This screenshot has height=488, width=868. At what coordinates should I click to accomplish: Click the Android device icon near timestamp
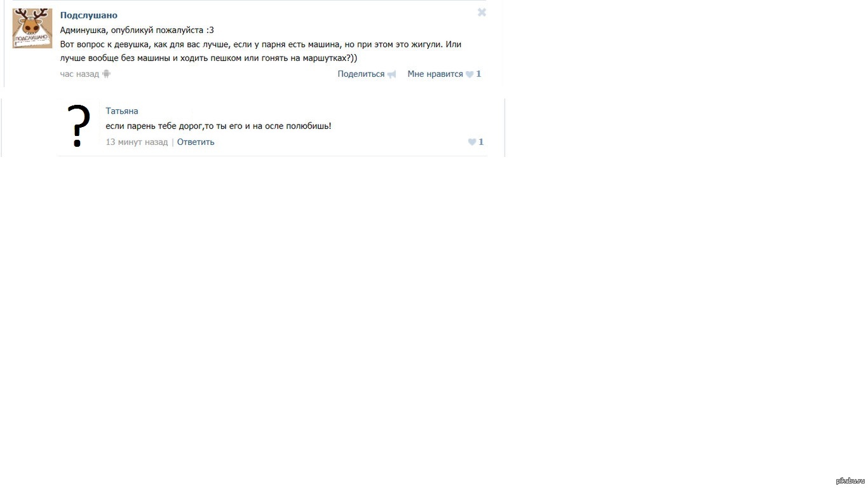coord(106,74)
